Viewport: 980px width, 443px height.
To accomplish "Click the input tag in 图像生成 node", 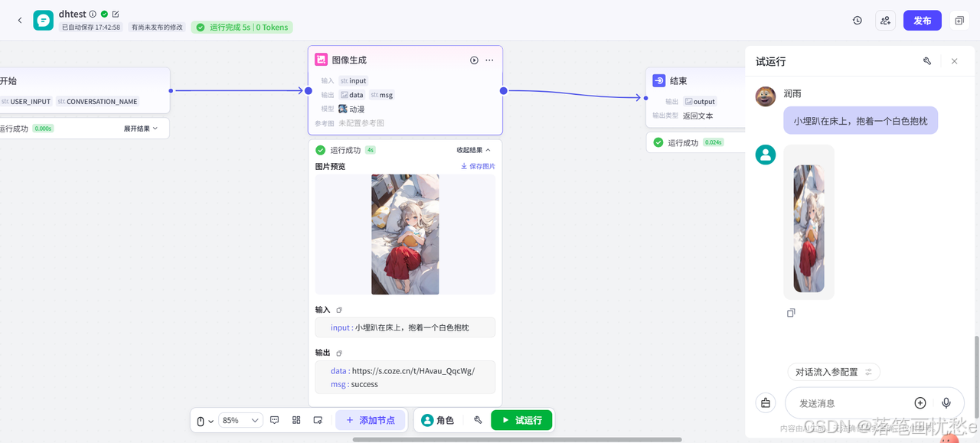I will coord(354,80).
